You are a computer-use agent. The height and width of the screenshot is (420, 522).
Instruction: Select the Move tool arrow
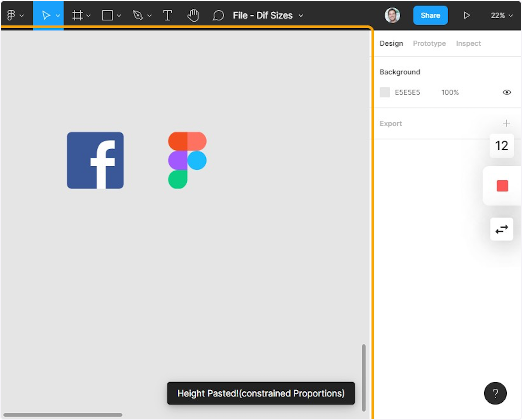(46, 16)
